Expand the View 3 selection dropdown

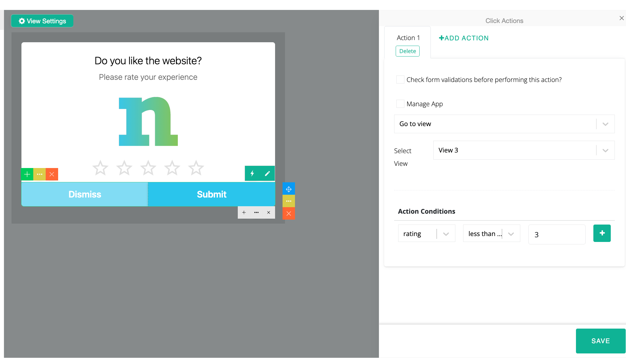(x=523, y=150)
